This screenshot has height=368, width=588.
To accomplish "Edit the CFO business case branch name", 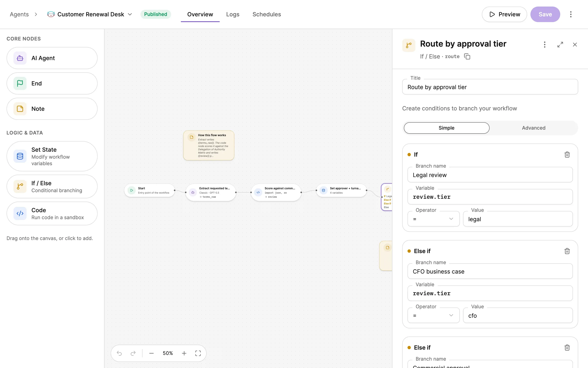I will tap(490, 271).
